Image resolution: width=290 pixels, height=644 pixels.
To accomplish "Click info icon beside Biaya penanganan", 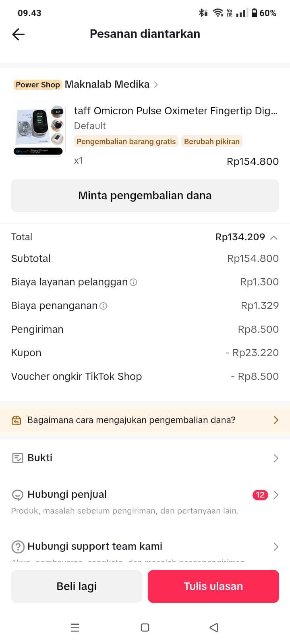I will (104, 306).
